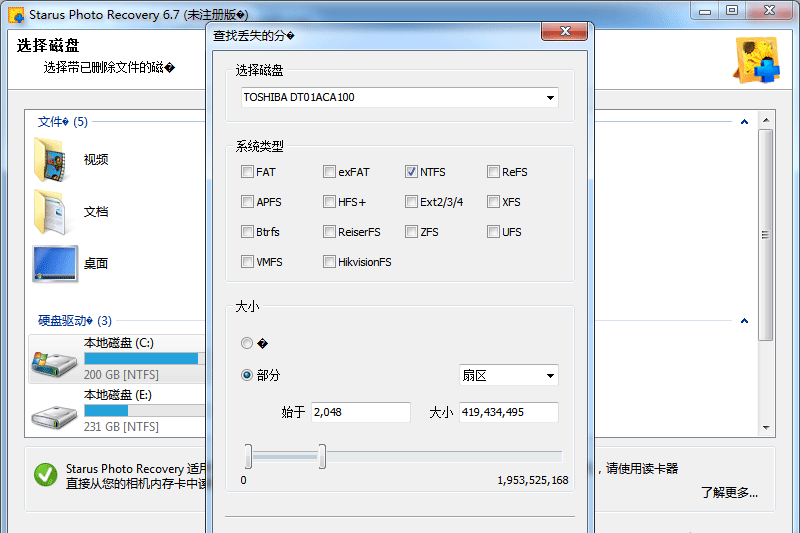Enable the XFS file system checkbox
The height and width of the screenshot is (533, 800).
tap(493, 202)
